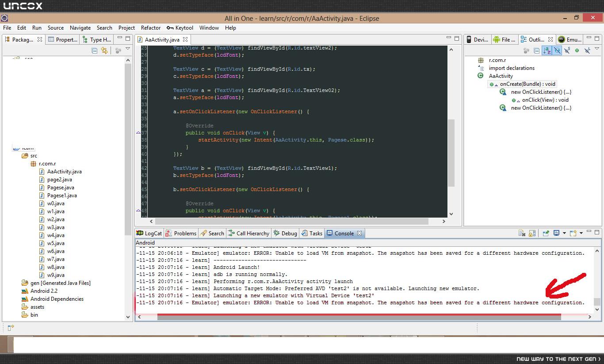Select the assets folder
Screen dimensions: 604x364
33,307
